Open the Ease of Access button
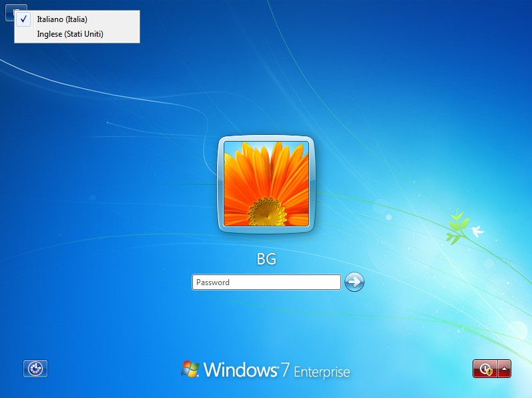This screenshot has height=398, width=532. 35,369
